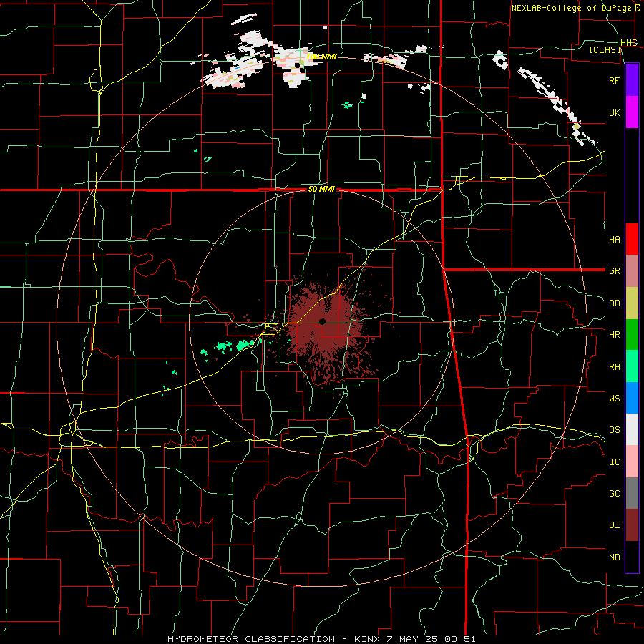
Task: Click the BD yellow legend swatch
Action: pos(632,303)
